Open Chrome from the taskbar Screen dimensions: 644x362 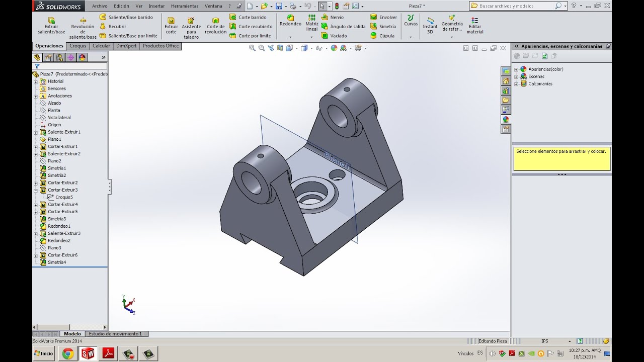coord(68,353)
